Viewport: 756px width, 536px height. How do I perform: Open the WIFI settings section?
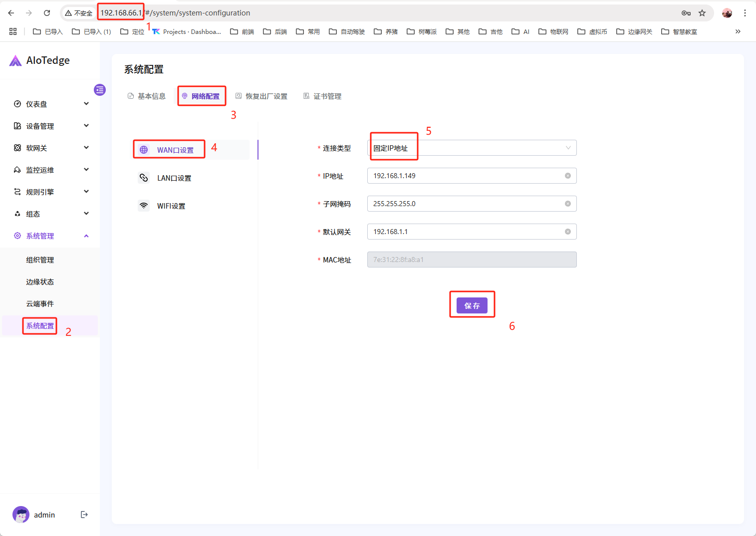[171, 206]
